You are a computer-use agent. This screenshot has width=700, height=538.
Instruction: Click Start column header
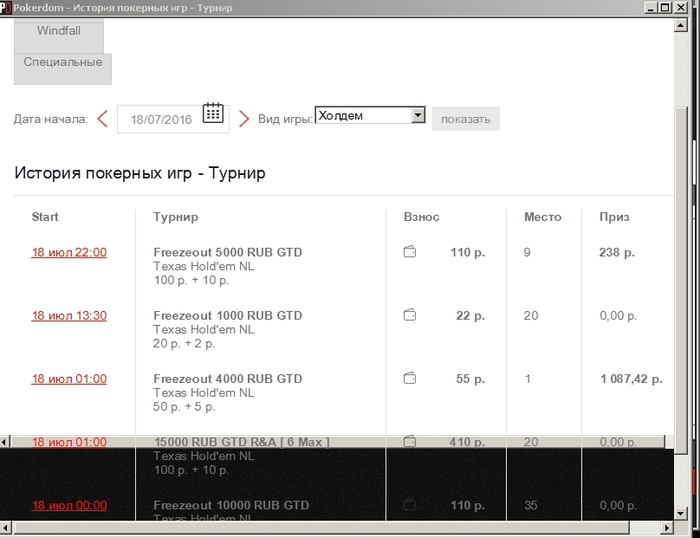(x=45, y=217)
